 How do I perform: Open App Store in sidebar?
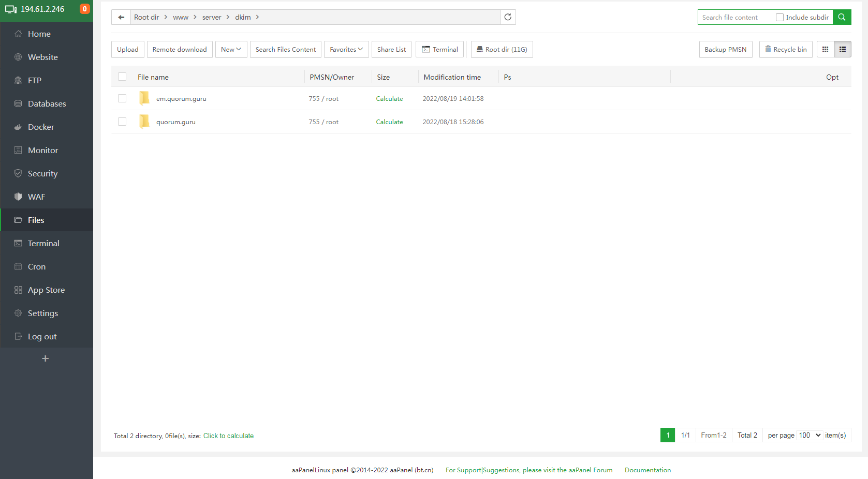[47, 290]
